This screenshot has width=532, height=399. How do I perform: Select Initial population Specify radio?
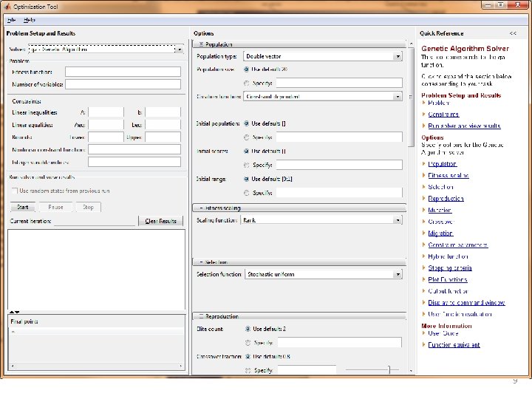tap(247, 137)
